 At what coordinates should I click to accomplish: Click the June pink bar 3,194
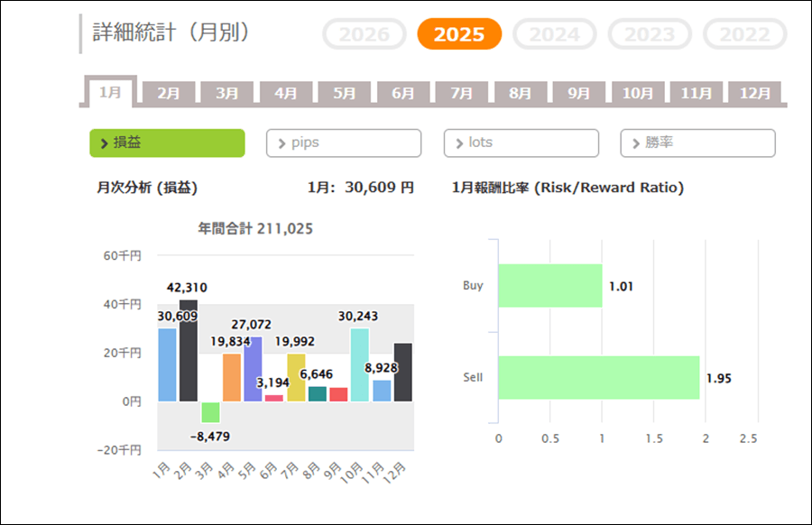[x=274, y=398]
